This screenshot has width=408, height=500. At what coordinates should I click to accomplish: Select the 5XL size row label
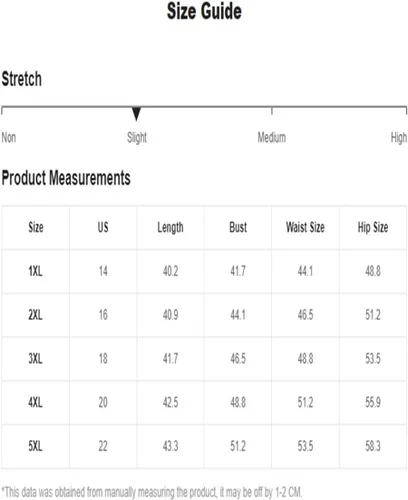35,446
